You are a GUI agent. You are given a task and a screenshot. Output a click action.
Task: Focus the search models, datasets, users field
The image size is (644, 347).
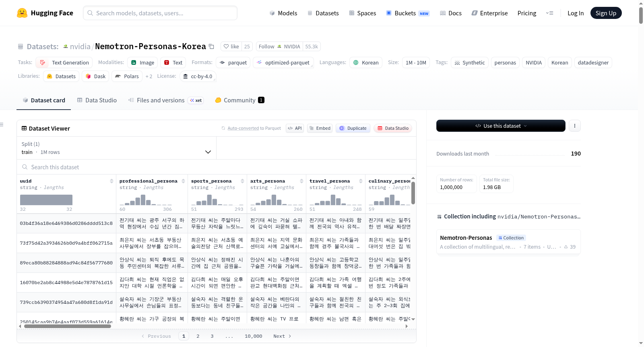160,13
